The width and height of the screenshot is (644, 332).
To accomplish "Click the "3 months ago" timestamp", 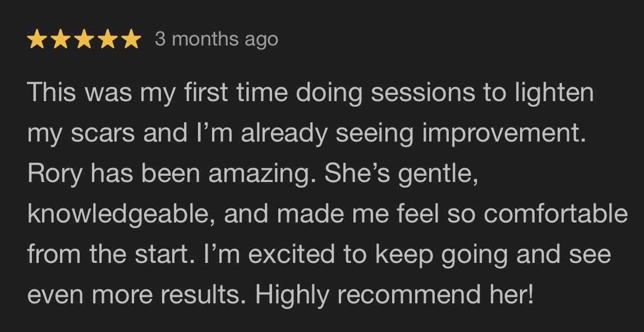I will 217,39.
